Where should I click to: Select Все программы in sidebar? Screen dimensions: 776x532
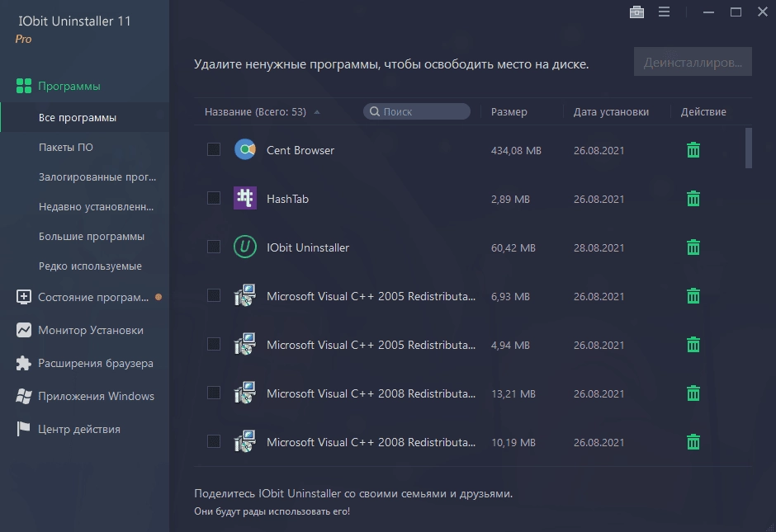[x=85, y=118]
